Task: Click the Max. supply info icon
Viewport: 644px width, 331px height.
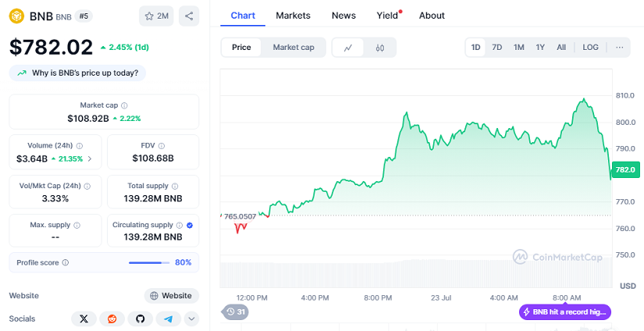Action: [76, 225]
